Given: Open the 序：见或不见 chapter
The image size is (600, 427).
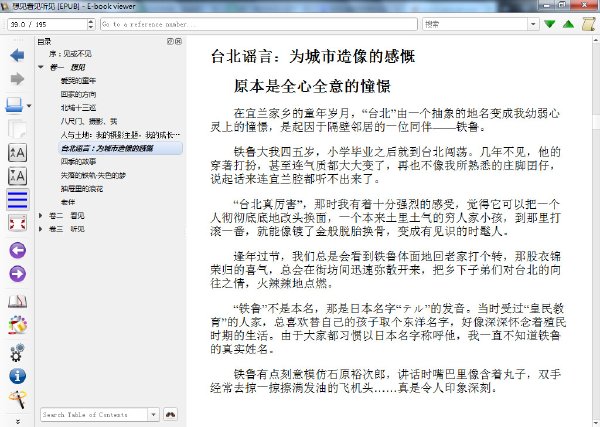Looking at the screenshot, I should point(70,54).
